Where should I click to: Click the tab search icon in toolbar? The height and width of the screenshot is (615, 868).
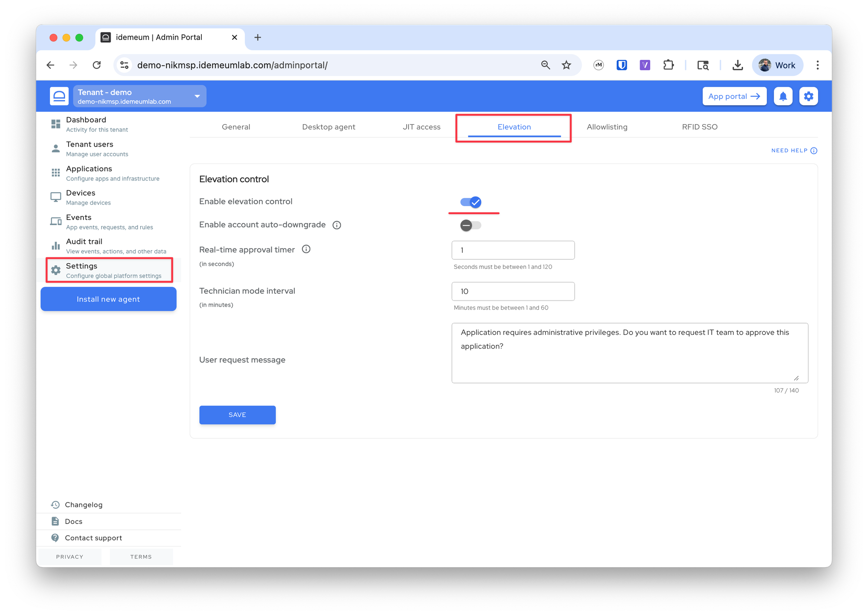click(x=703, y=65)
